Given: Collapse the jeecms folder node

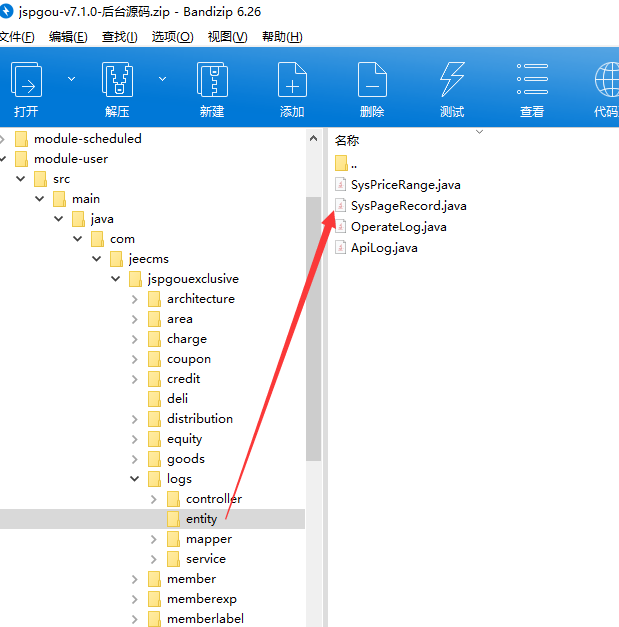Looking at the screenshot, I should 96,259.
